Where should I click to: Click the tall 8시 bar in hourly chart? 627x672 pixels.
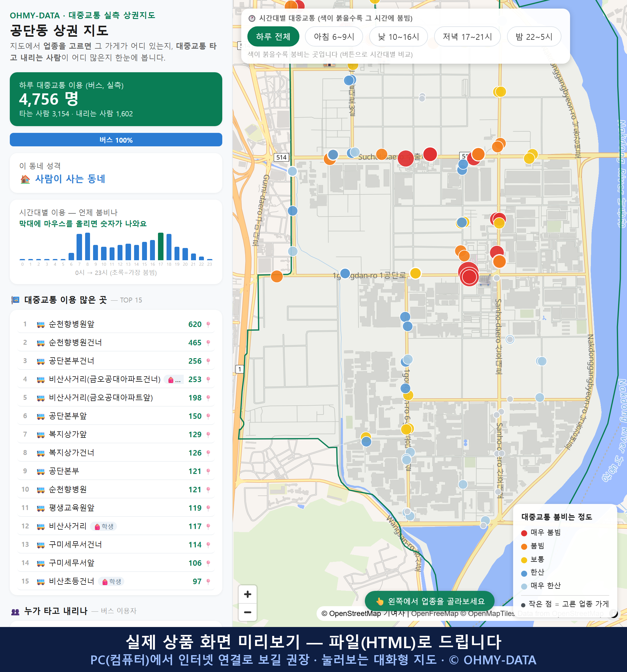(88, 246)
